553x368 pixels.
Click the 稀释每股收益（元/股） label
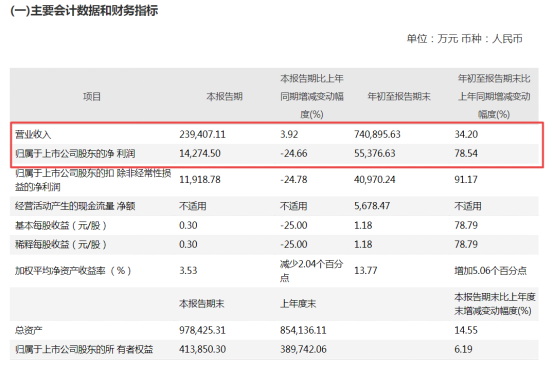(x=61, y=244)
